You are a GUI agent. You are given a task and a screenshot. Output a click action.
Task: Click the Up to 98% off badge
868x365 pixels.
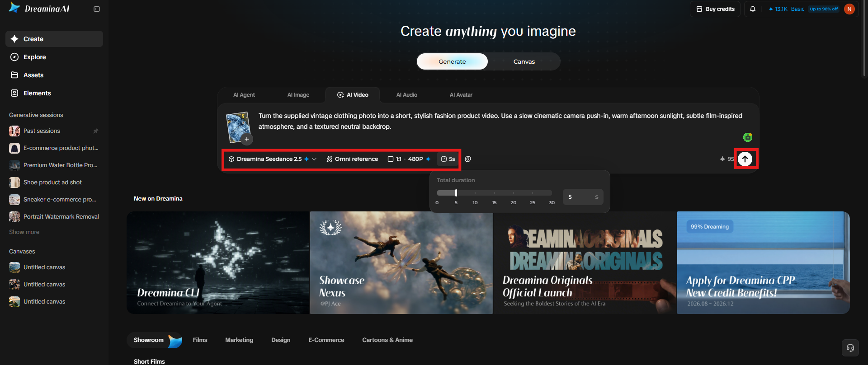click(x=824, y=9)
